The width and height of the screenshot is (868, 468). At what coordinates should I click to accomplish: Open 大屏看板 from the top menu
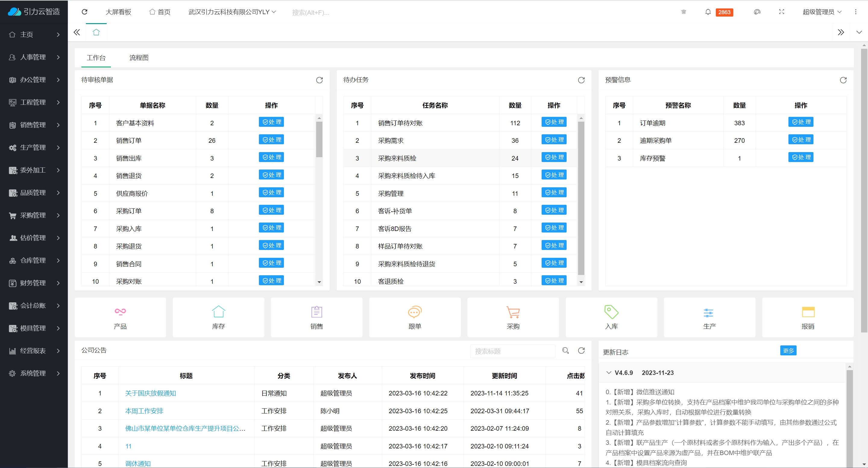pos(118,12)
